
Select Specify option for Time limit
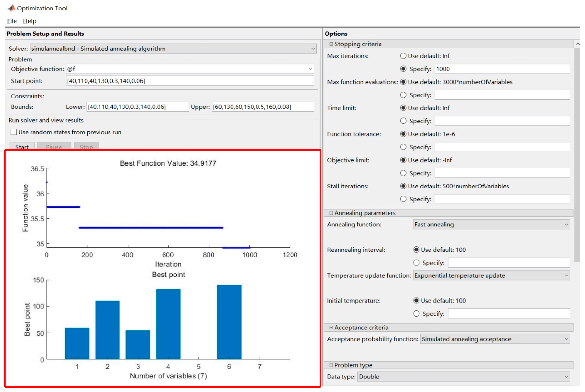pyautogui.click(x=403, y=121)
